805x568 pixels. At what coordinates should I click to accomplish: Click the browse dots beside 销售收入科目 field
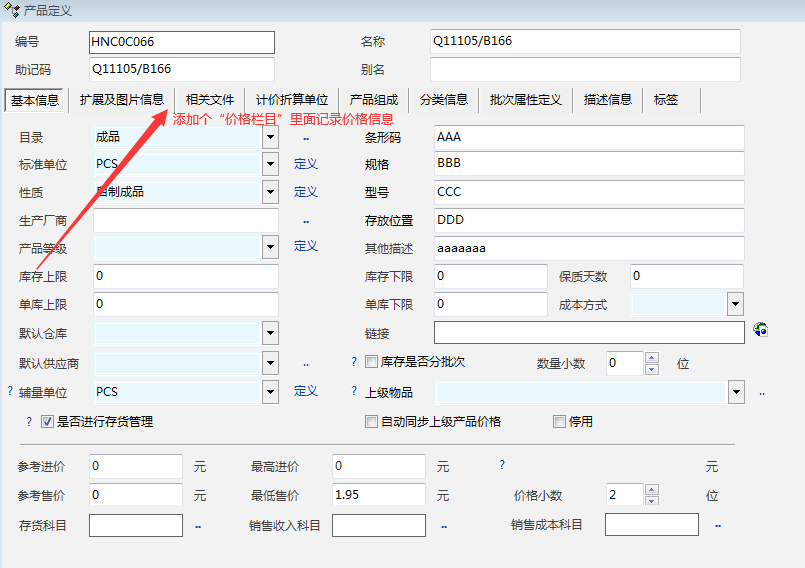(443, 525)
